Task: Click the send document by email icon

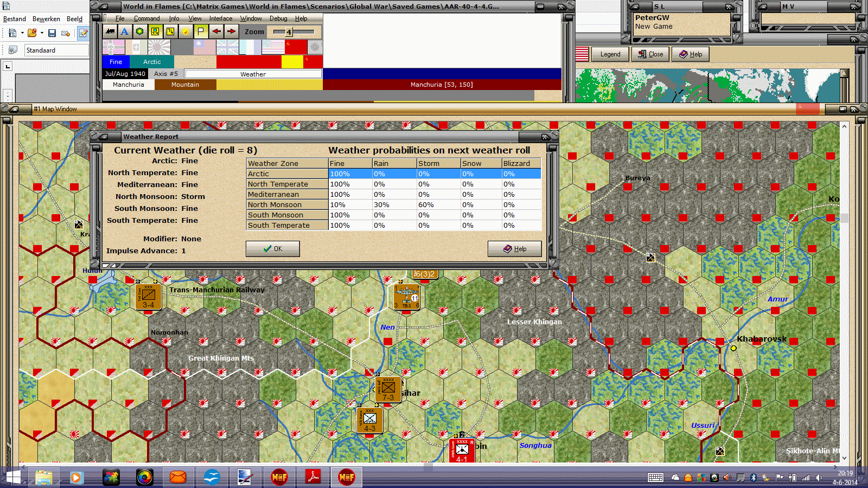Action: pyautogui.click(x=66, y=33)
